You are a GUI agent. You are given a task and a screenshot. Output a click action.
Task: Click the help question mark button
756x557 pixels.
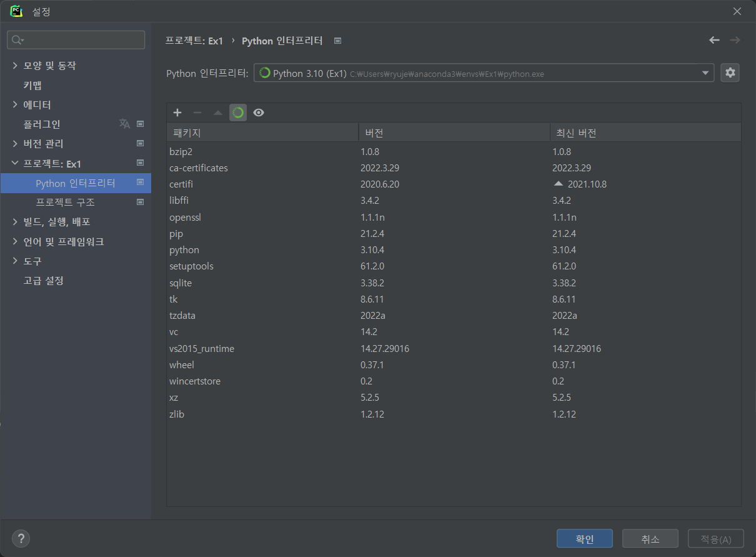pos(21,538)
